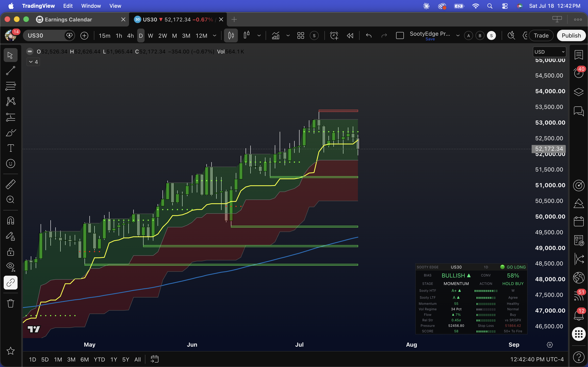
Task: Switch to the Earnings Calendar tab
Action: point(68,19)
